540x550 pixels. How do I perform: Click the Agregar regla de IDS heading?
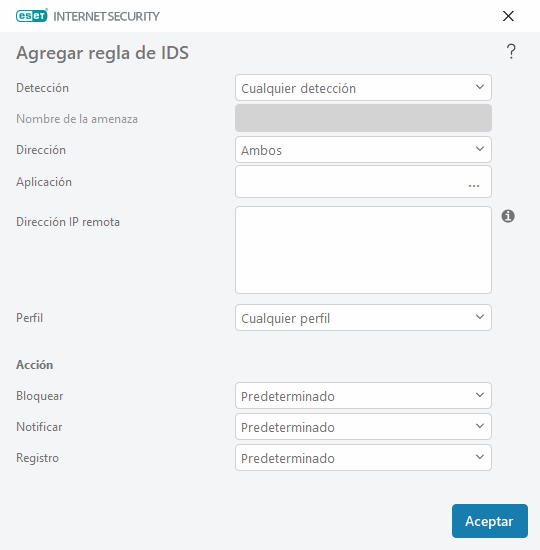(x=102, y=53)
